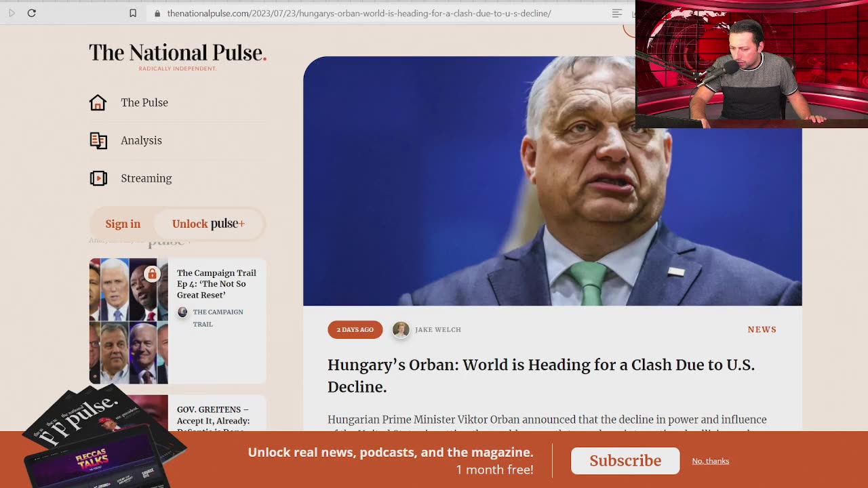Dismiss the banner with No, thanks
Viewport: 868px width, 488px height.
coord(710,461)
